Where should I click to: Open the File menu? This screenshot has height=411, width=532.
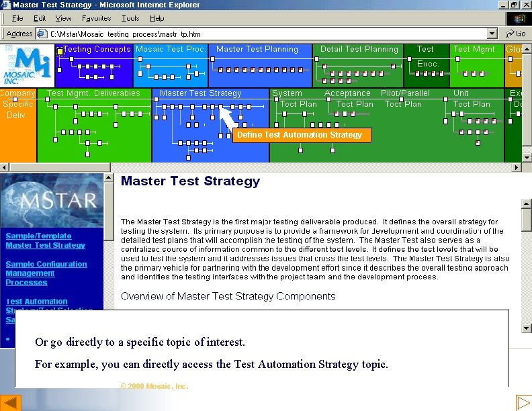coord(17,18)
